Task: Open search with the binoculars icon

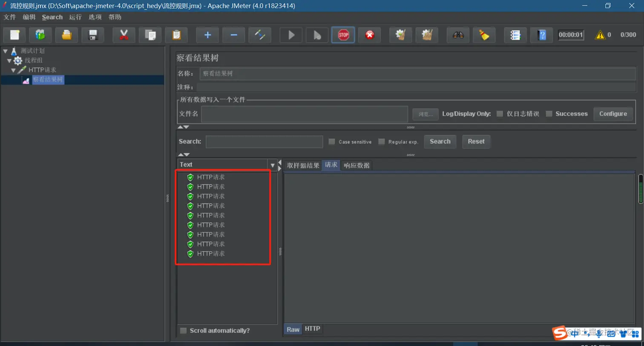Action: pos(458,35)
